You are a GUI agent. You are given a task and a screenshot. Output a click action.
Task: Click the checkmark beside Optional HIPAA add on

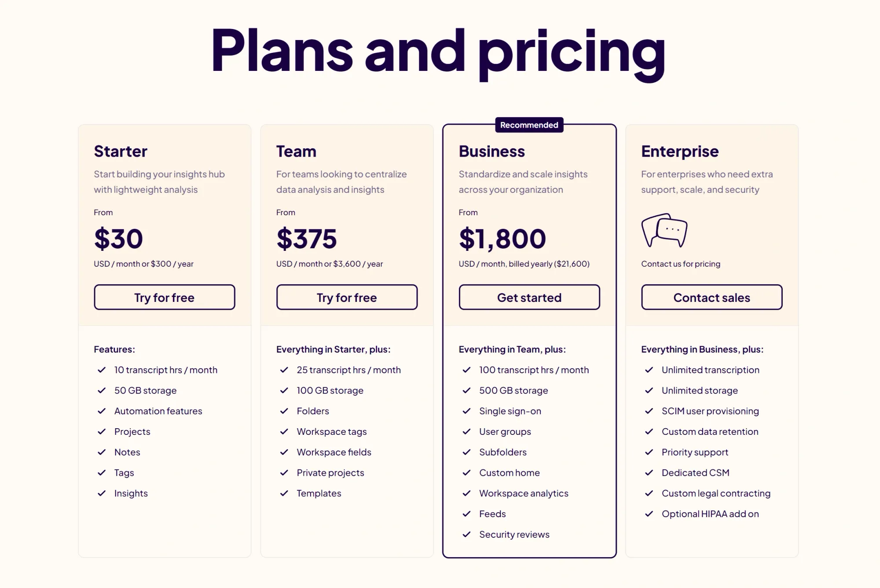(x=649, y=514)
